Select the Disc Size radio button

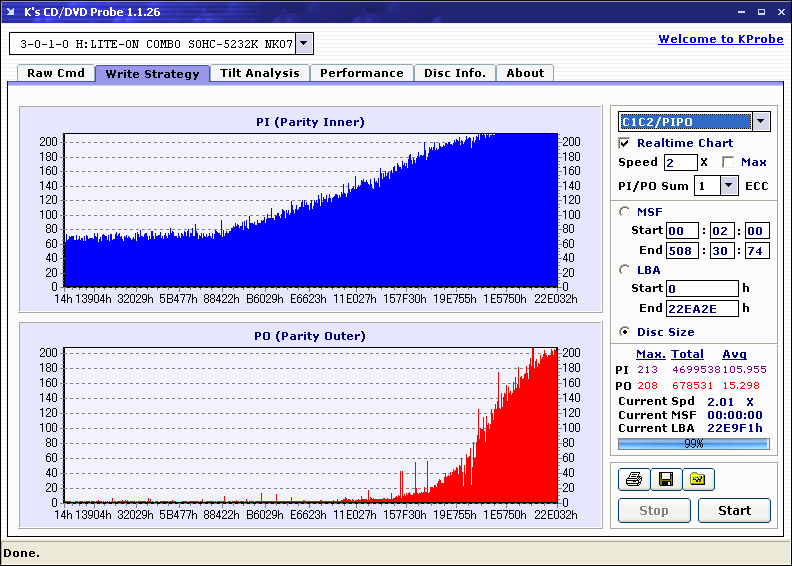(x=625, y=332)
